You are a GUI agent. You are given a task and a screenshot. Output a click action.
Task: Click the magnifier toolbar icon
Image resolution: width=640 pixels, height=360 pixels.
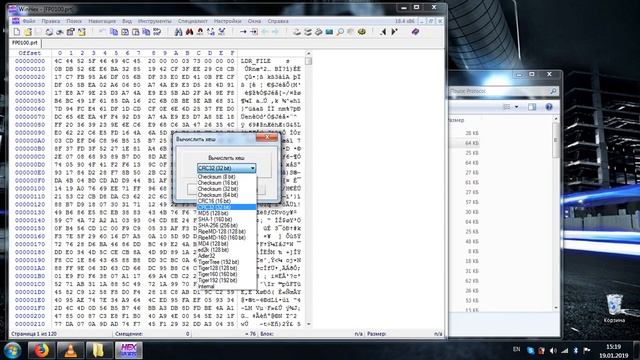coord(340,31)
